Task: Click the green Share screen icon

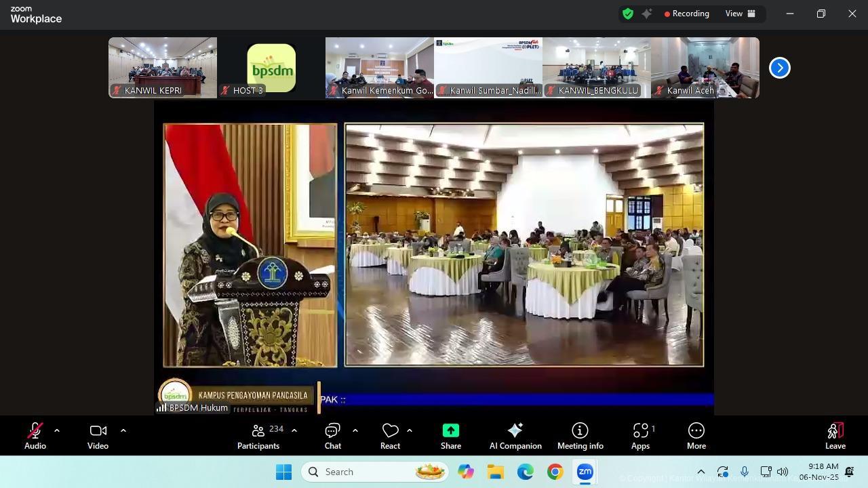Action: tap(450, 430)
